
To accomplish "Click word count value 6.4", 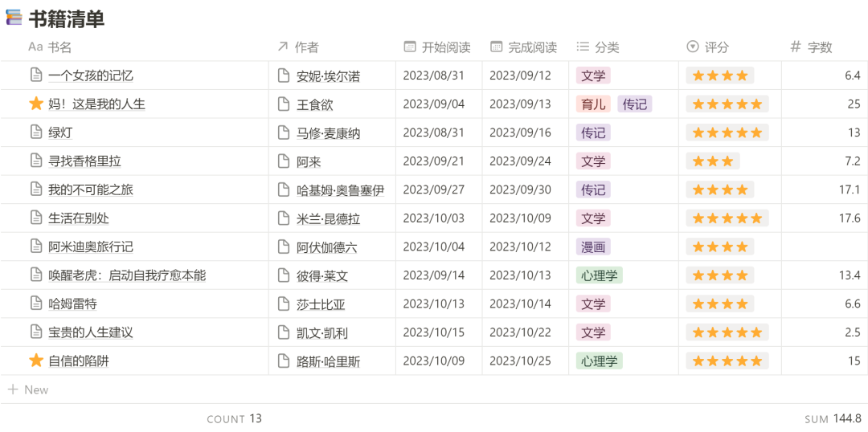I will tap(853, 75).
